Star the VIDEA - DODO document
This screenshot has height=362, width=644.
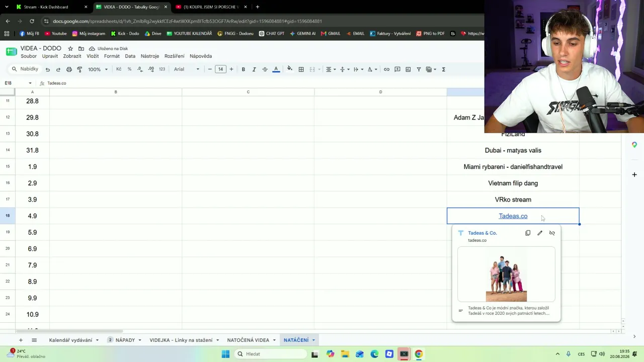[x=70, y=49]
